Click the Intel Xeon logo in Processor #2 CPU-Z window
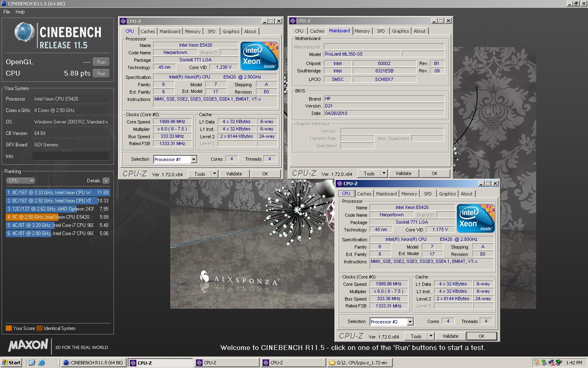The image size is (588, 368). click(x=476, y=218)
